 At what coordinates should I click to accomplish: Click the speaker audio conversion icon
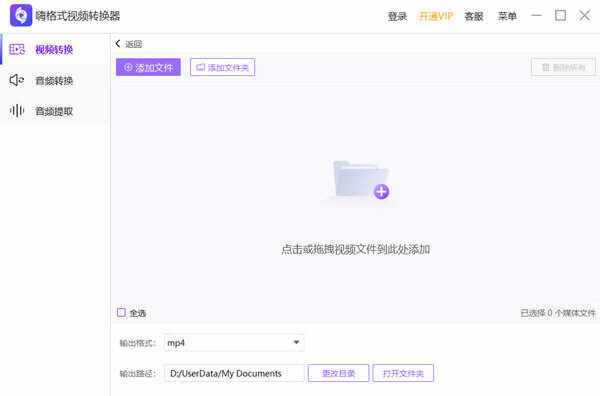pyautogui.click(x=17, y=80)
